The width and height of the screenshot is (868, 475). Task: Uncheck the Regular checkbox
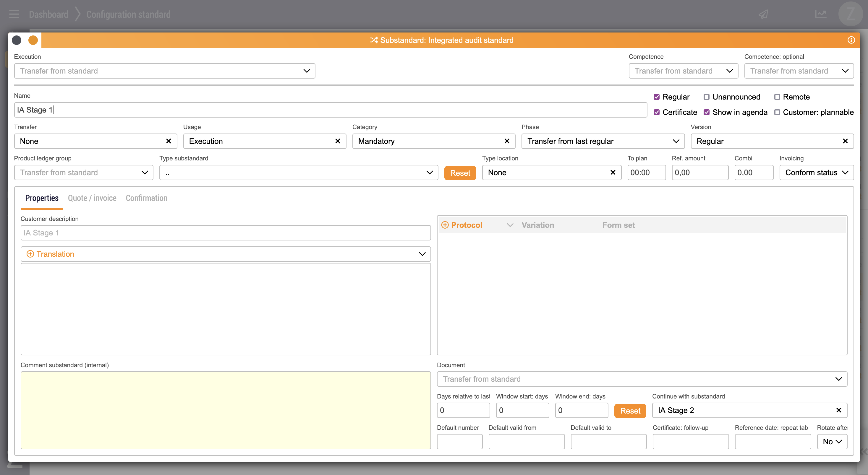pyautogui.click(x=656, y=97)
